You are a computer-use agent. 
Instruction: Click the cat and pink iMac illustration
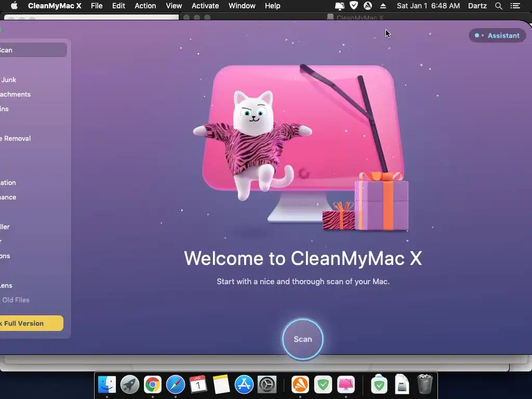pyautogui.click(x=301, y=148)
